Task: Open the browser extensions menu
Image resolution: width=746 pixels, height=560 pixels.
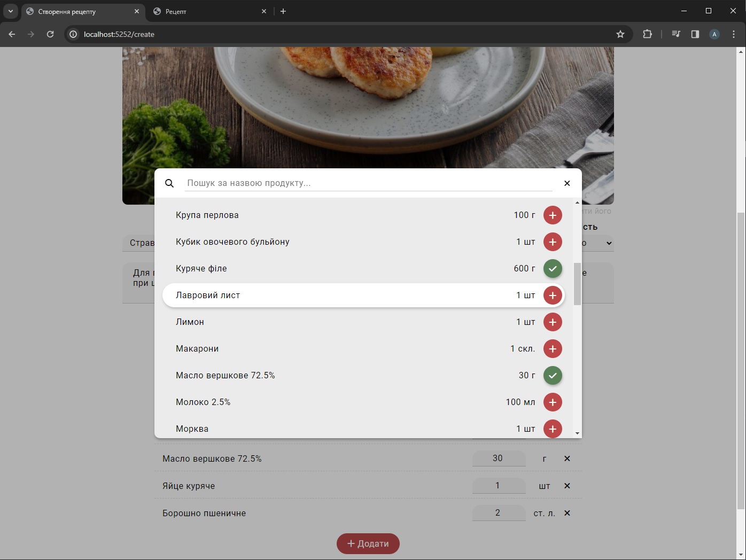Action: [x=647, y=34]
